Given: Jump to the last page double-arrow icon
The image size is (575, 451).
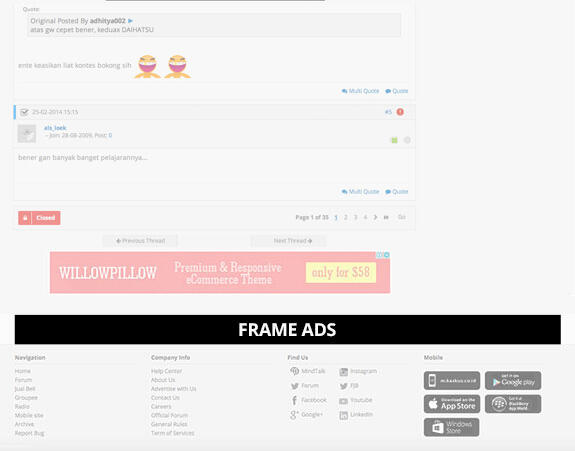Looking at the screenshot, I should [386, 217].
